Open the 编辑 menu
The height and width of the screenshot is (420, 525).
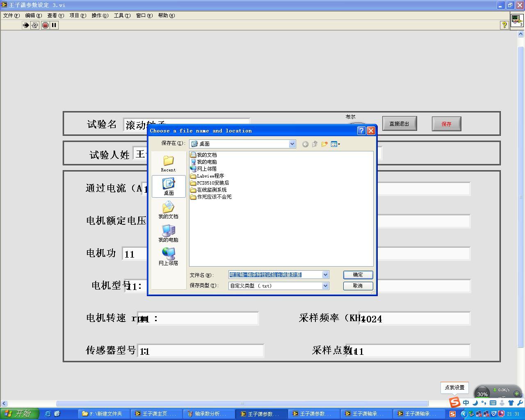(33, 15)
